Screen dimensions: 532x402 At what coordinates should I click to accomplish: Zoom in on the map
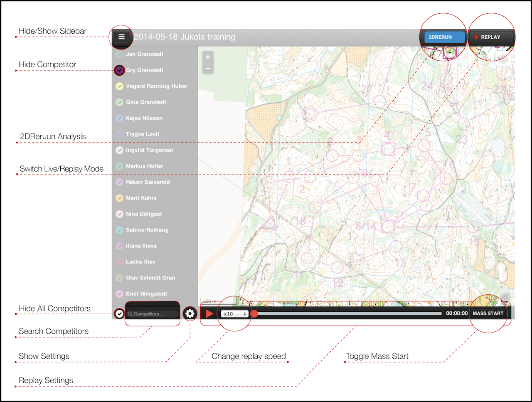coord(207,57)
